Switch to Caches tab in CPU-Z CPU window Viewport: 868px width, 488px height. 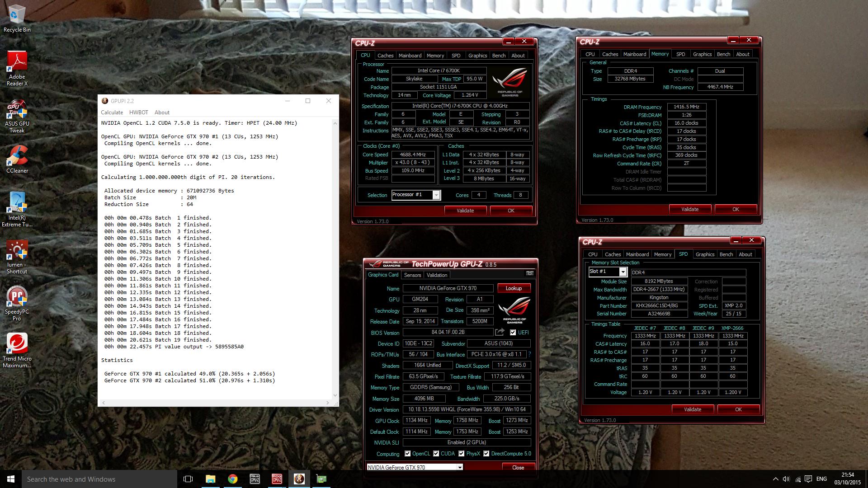[385, 56]
